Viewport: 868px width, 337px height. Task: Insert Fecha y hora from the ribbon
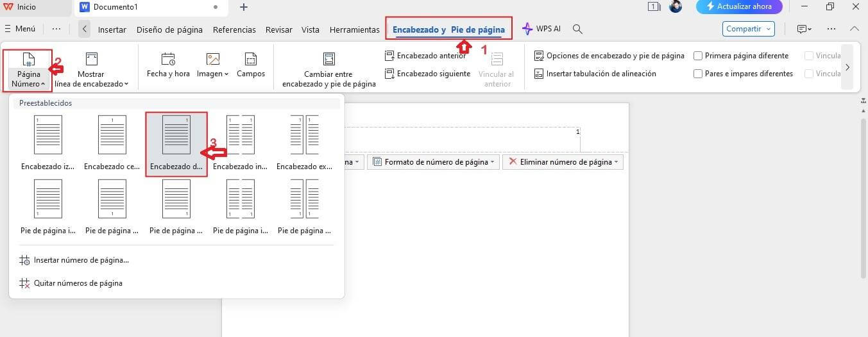click(168, 66)
